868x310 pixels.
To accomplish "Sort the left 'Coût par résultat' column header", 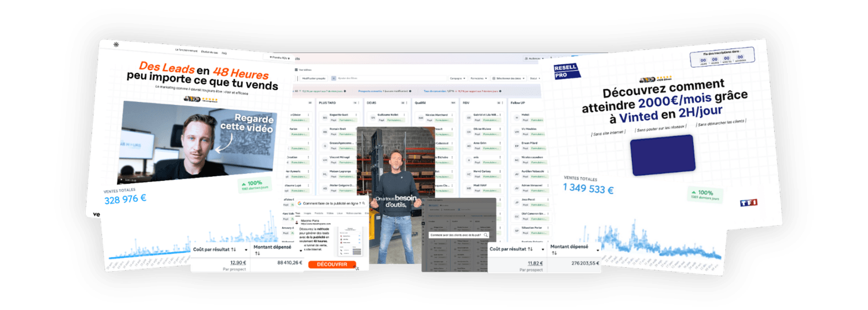I will [x=214, y=250].
